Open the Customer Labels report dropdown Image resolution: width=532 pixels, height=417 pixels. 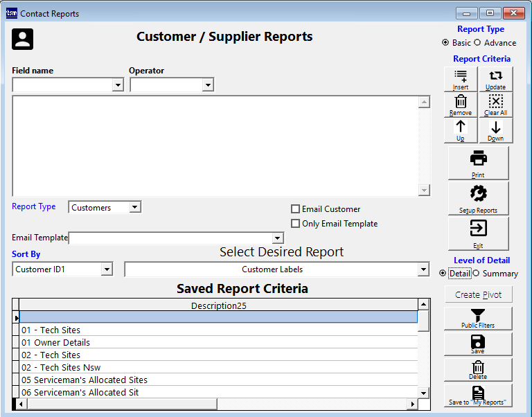tap(423, 269)
